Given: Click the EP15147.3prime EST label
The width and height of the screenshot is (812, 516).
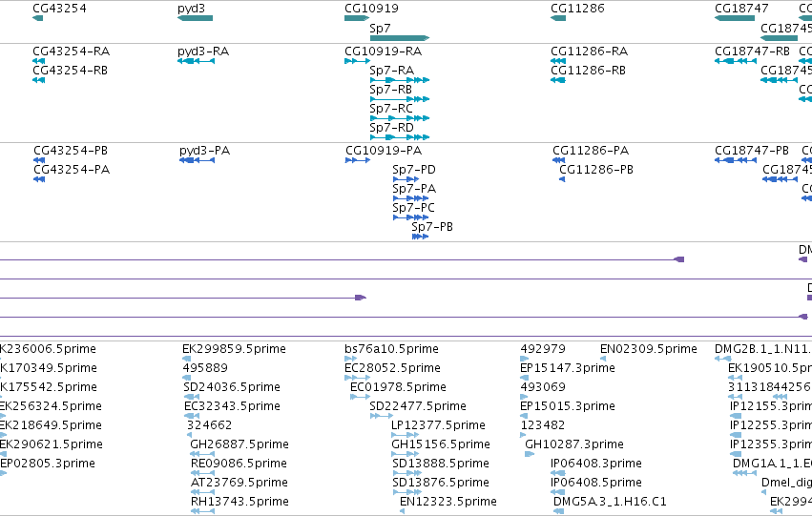Looking at the screenshot, I should click(568, 368).
